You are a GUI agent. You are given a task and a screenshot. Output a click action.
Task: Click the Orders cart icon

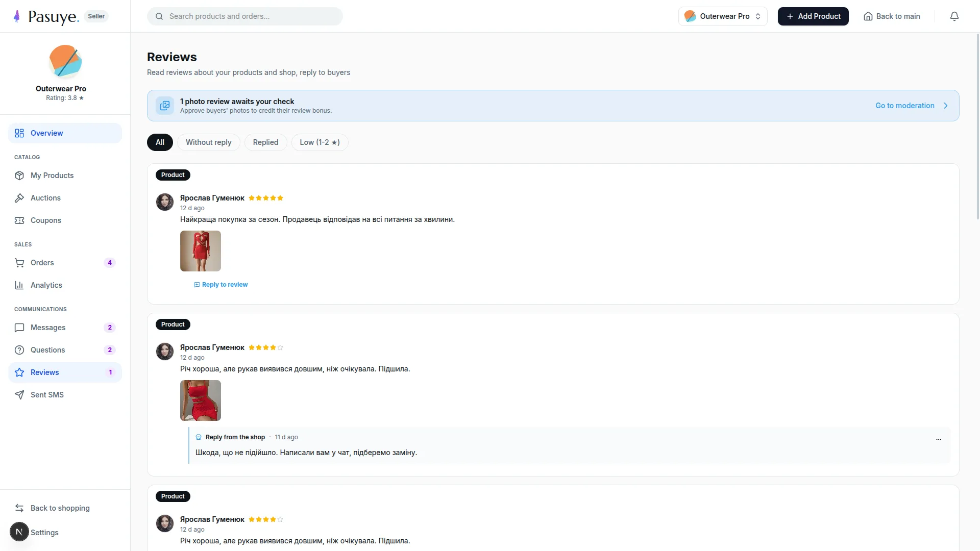click(x=19, y=263)
